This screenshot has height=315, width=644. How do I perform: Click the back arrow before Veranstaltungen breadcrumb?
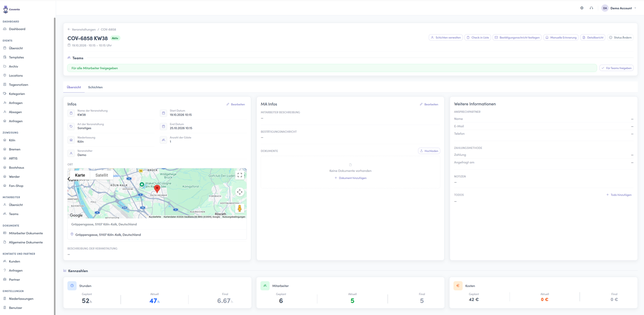69,29
